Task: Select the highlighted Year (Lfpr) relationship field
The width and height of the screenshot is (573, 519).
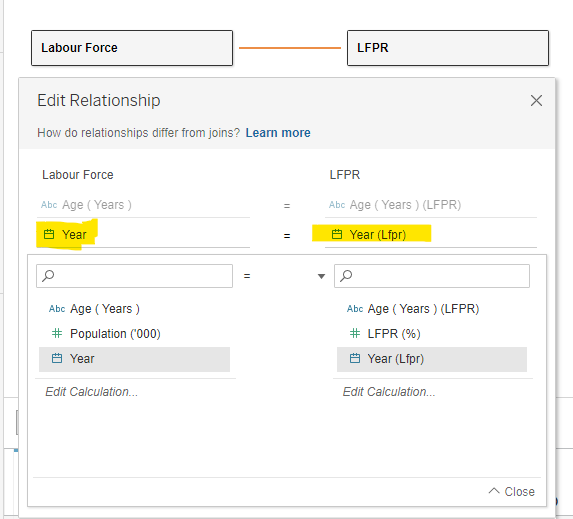Action: (x=431, y=234)
